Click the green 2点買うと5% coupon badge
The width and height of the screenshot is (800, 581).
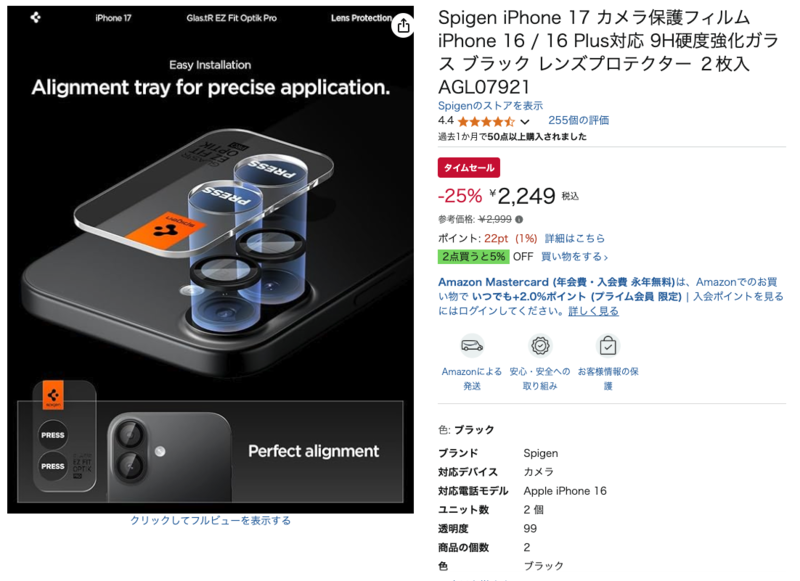(x=473, y=257)
